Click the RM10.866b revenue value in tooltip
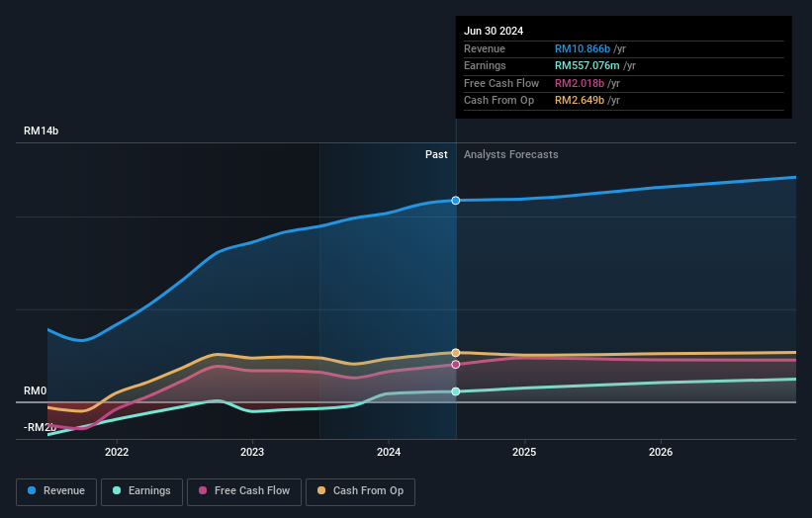 [583, 48]
